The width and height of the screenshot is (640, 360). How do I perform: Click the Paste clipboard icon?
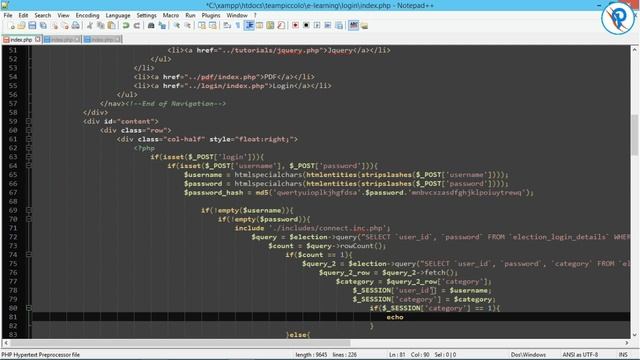(x=111, y=25)
